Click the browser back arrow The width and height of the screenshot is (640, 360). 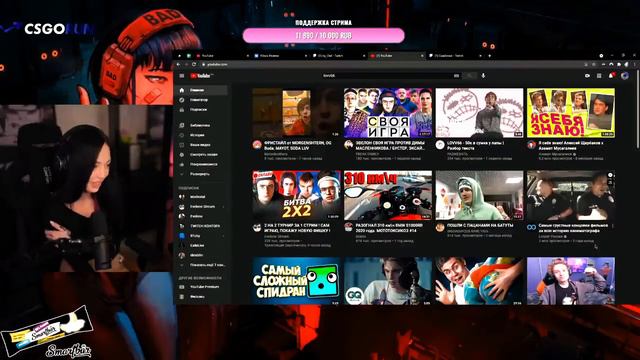[178, 64]
